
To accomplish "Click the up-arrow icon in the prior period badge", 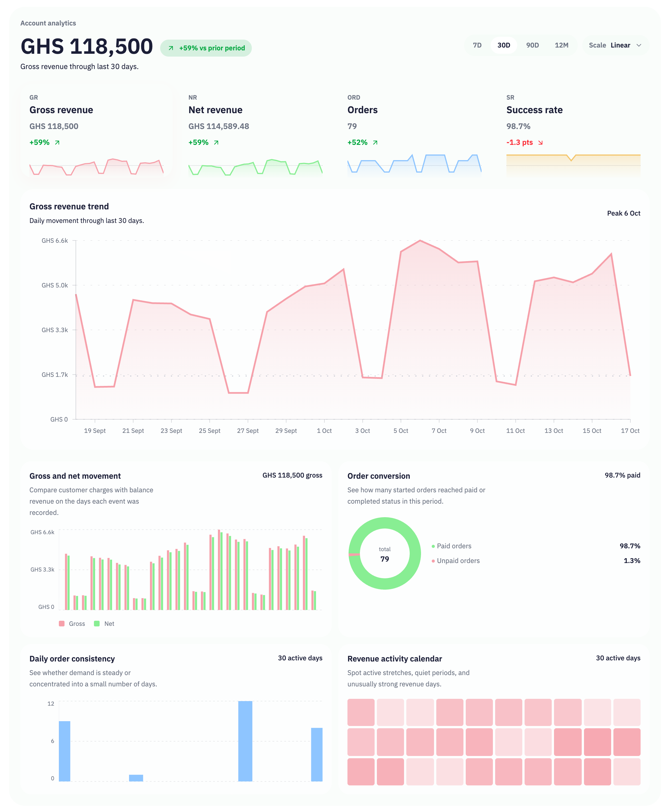I will (171, 48).
